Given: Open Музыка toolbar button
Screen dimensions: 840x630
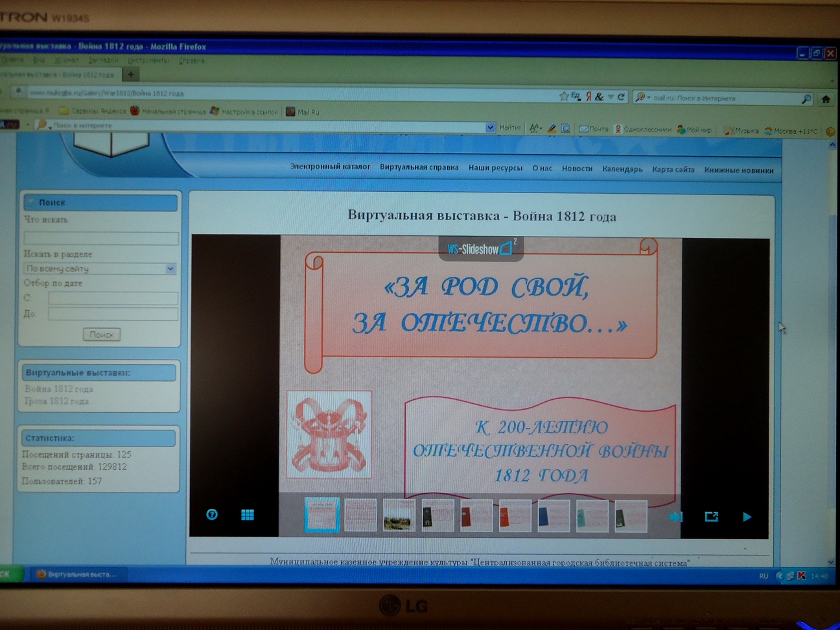Looking at the screenshot, I should 741,131.
